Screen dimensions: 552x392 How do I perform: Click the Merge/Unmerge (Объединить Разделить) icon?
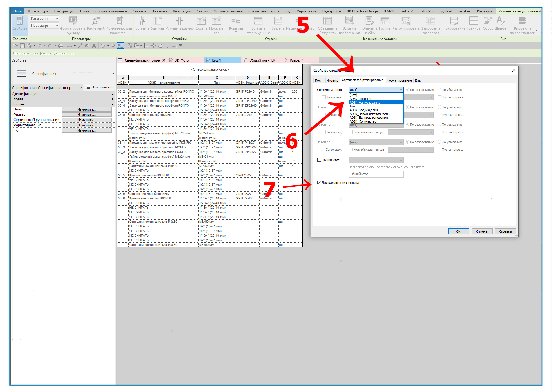[x=327, y=21]
